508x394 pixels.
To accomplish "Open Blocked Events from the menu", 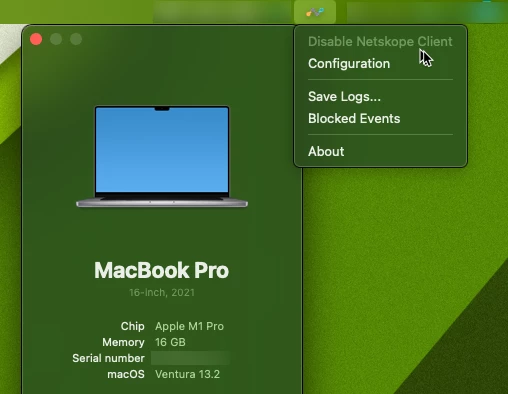I will tap(354, 119).
